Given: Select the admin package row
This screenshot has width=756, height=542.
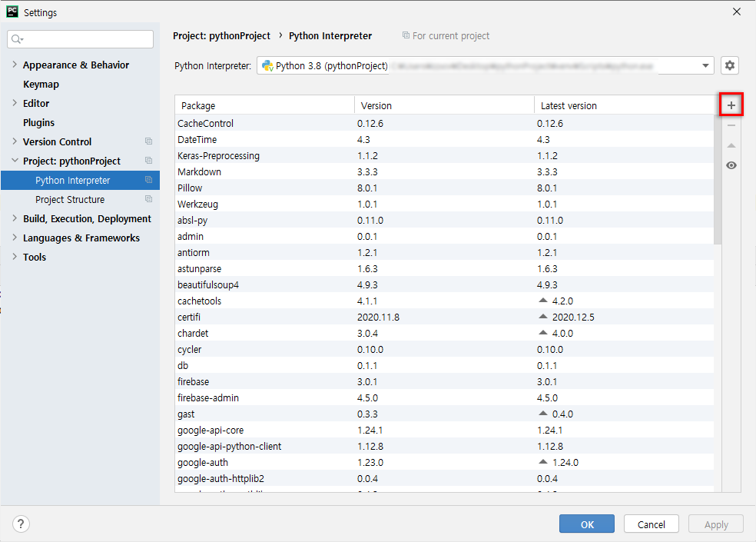Looking at the screenshot, I should 445,237.
